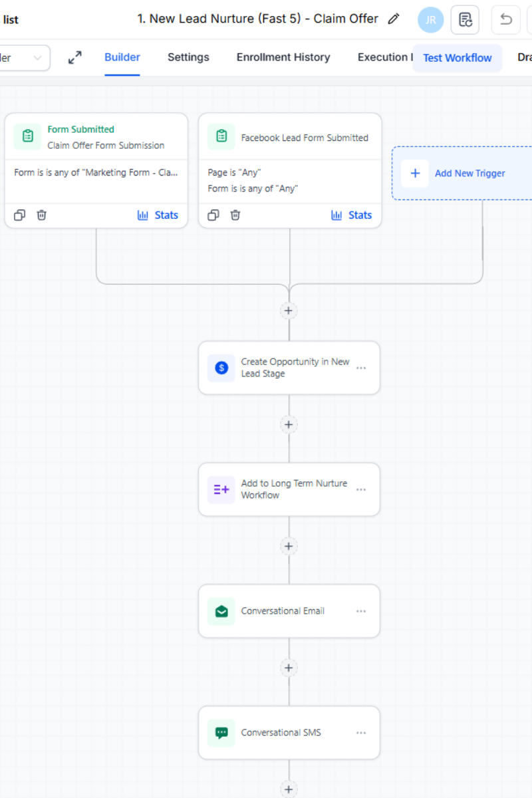Add step after Conversational SMS
This screenshot has height=798, width=532.
tap(289, 789)
